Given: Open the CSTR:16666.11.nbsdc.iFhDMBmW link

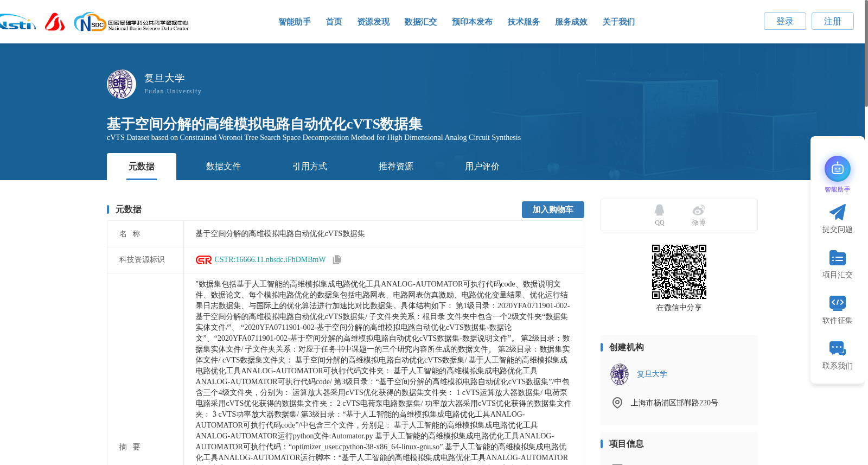Looking at the screenshot, I should (x=270, y=260).
